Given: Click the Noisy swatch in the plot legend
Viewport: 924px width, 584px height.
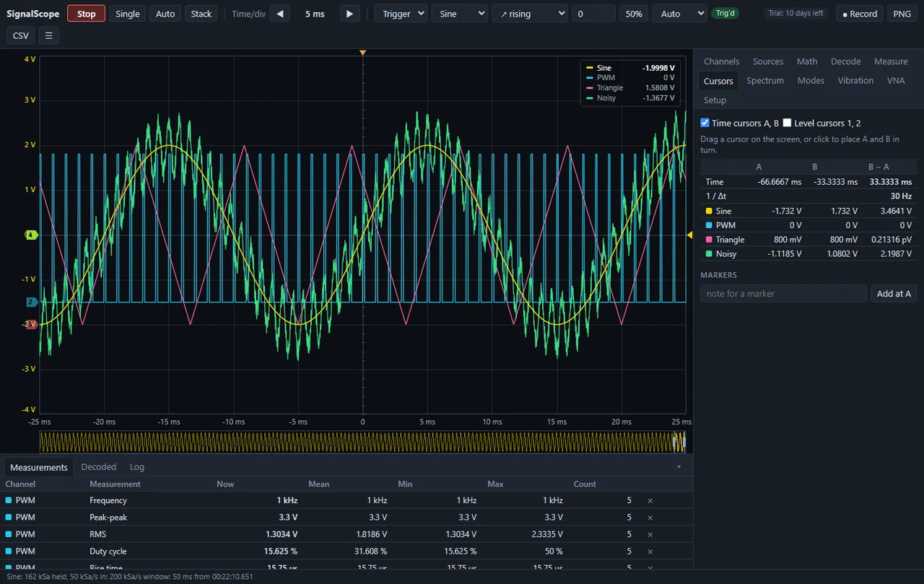Looking at the screenshot, I should [x=590, y=98].
